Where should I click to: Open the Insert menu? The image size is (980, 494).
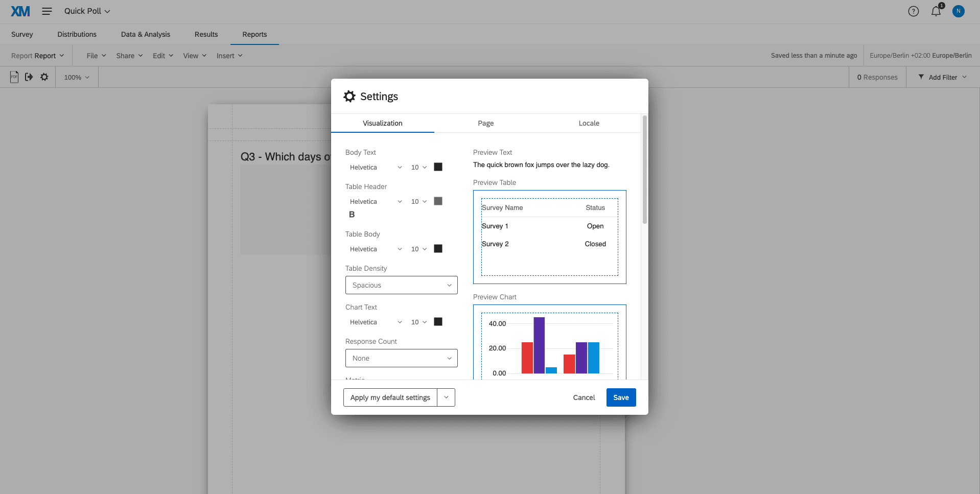pos(229,56)
